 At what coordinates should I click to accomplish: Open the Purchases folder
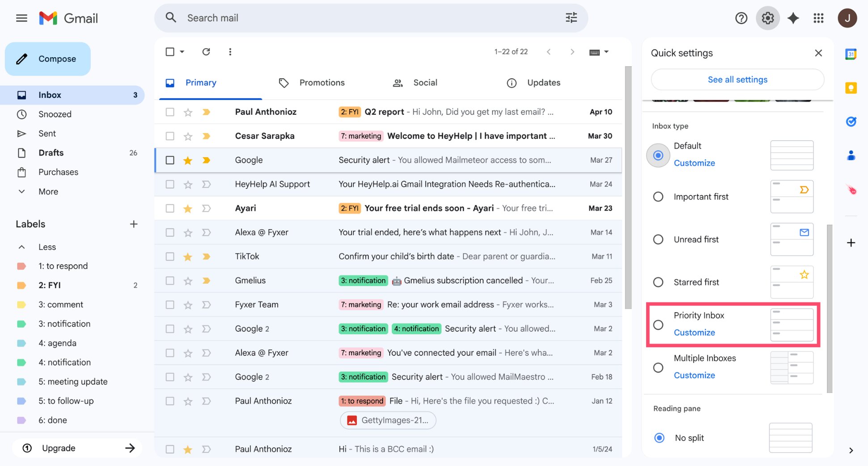[x=58, y=172]
